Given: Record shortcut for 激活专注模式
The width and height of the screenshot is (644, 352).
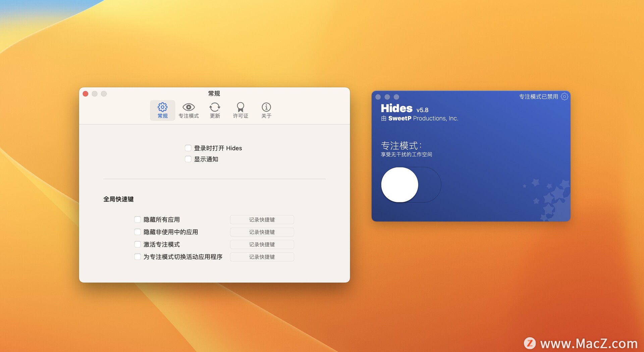Looking at the screenshot, I should tap(262, 245).
